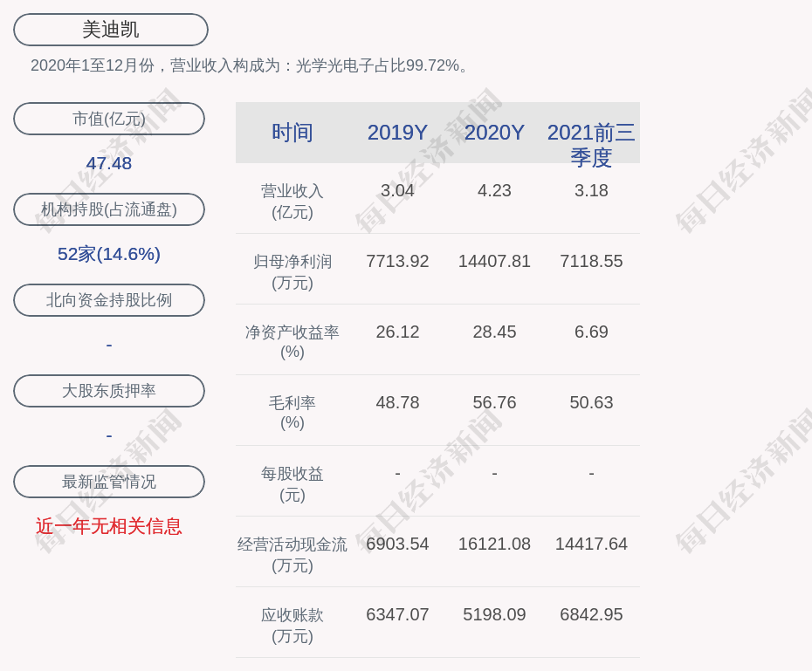This screenshot has width=812, height=671.
Task: Click the 应收账款(万元) row label
Action: click(292, 626)
